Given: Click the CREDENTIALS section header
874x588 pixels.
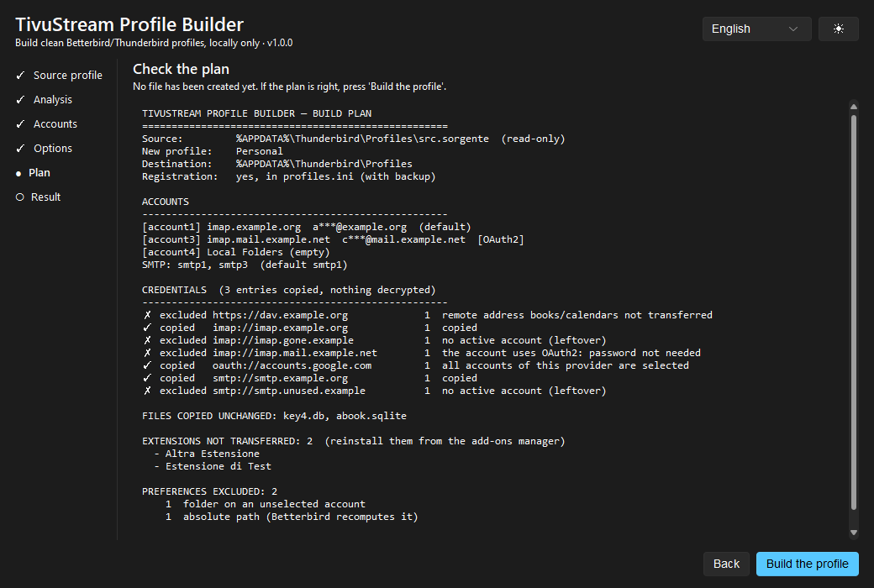Looking at the screenshot, I should [x=289, y=291].
